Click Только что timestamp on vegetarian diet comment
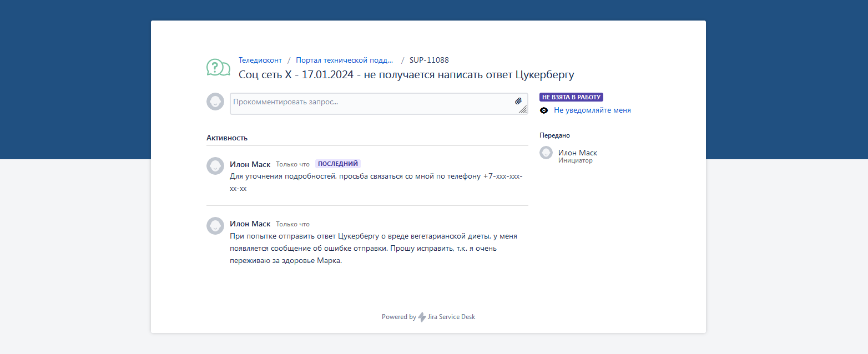 [x=292, y=224]
